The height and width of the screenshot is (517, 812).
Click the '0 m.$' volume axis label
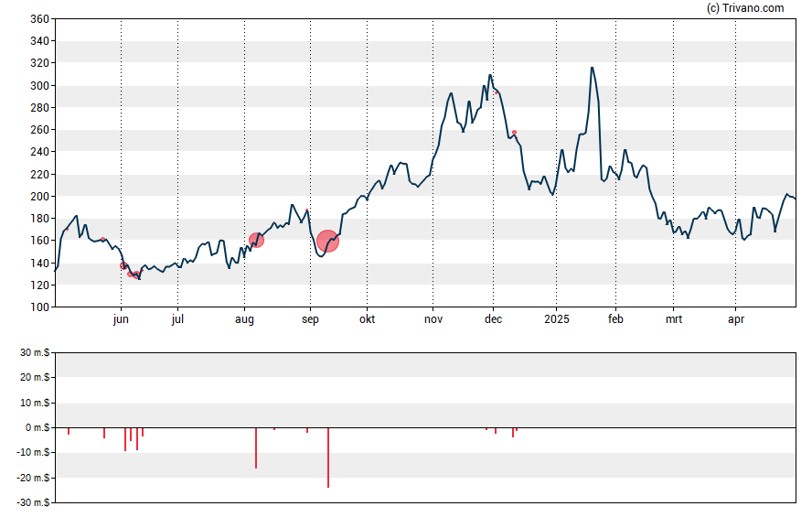click(x=37, y=428)
